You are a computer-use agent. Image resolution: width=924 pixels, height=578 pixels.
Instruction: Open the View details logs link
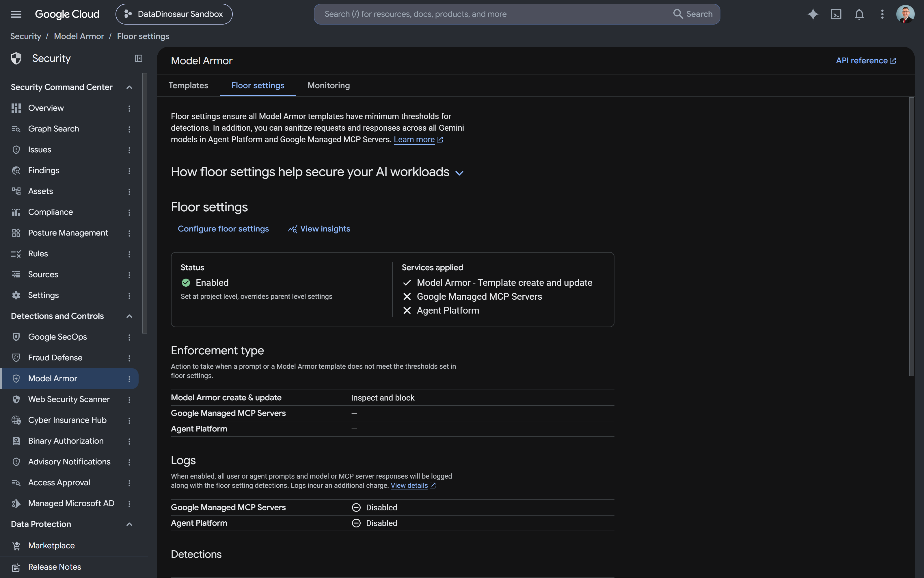(x=413, y=486)
